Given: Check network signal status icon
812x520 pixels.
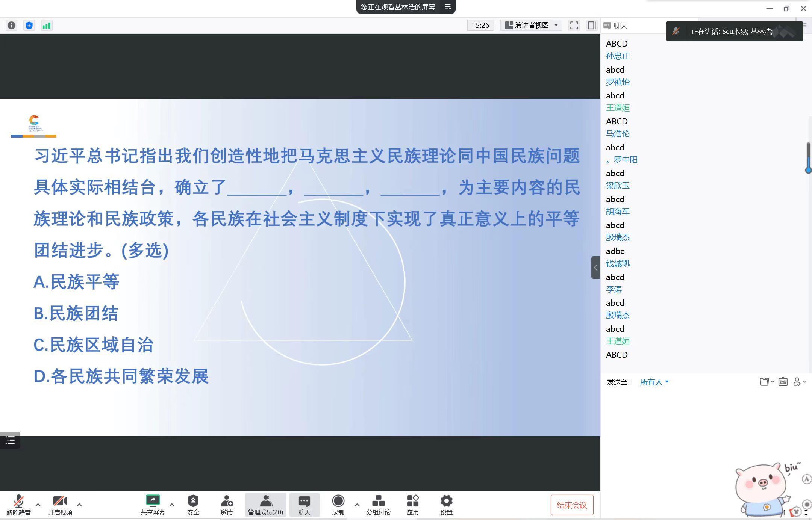Looking at the screenshot, I should click(47, 25).
